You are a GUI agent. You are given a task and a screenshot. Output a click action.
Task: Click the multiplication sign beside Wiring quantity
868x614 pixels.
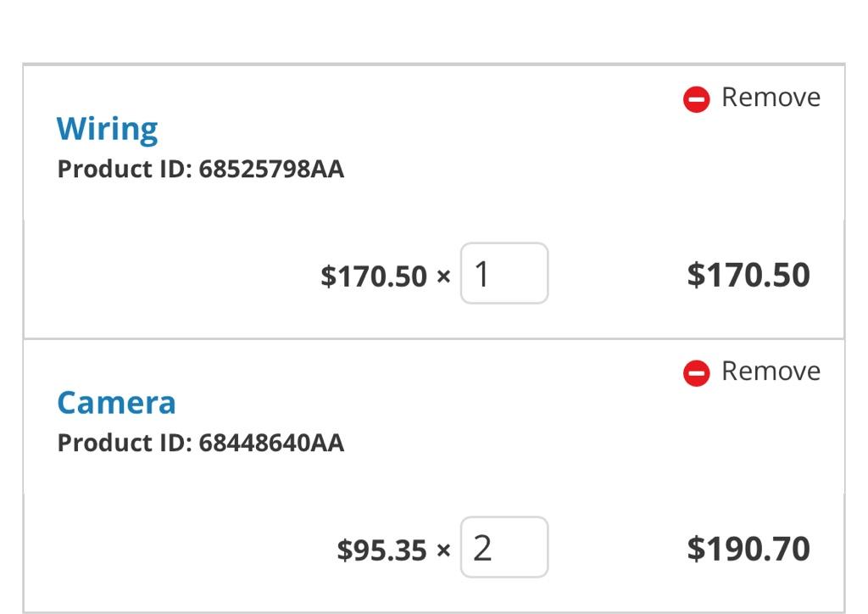point(443,276)
